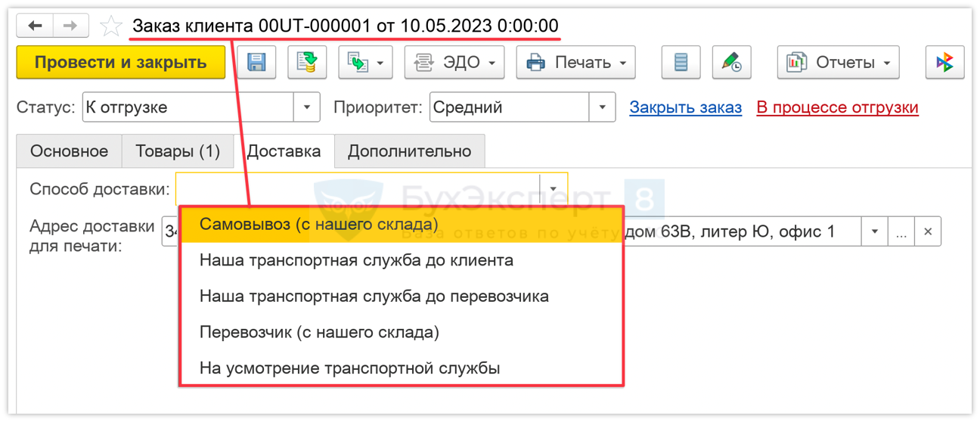The height and width of the screenshot is (422, 980).
Task: Click the address ellipsis selection button
Action: [901, 231]
